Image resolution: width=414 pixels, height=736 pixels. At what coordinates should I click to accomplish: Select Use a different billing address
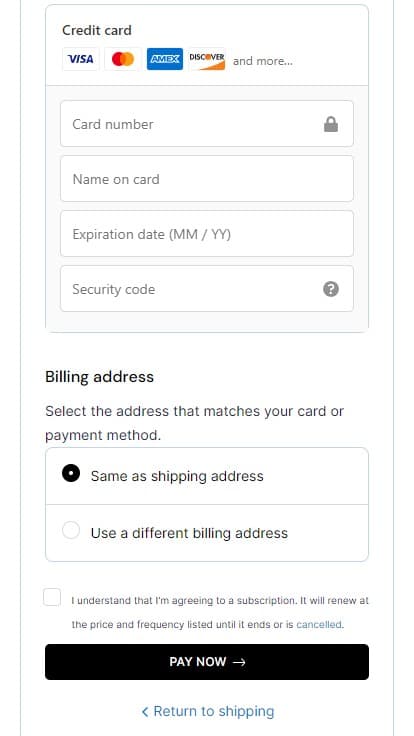point(207,533)
